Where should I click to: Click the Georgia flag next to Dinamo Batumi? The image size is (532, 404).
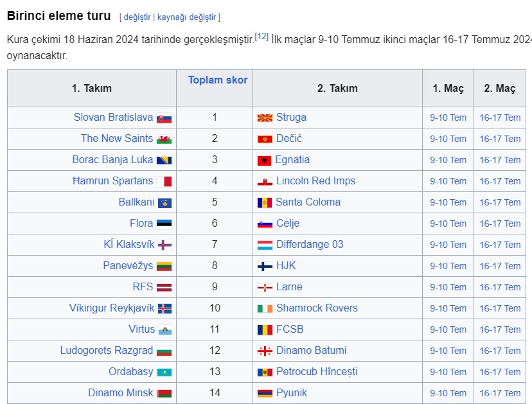[x=265, y=351]
